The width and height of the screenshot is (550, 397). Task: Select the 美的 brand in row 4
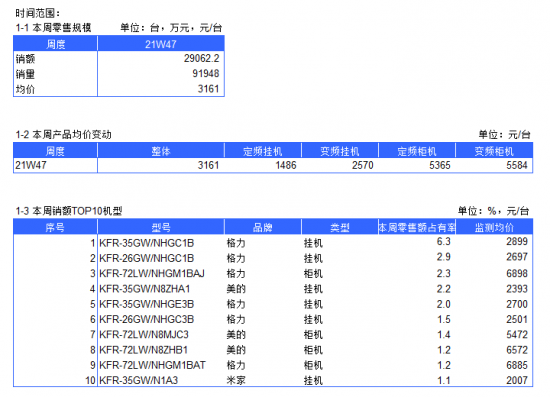(x=236, y=289)
